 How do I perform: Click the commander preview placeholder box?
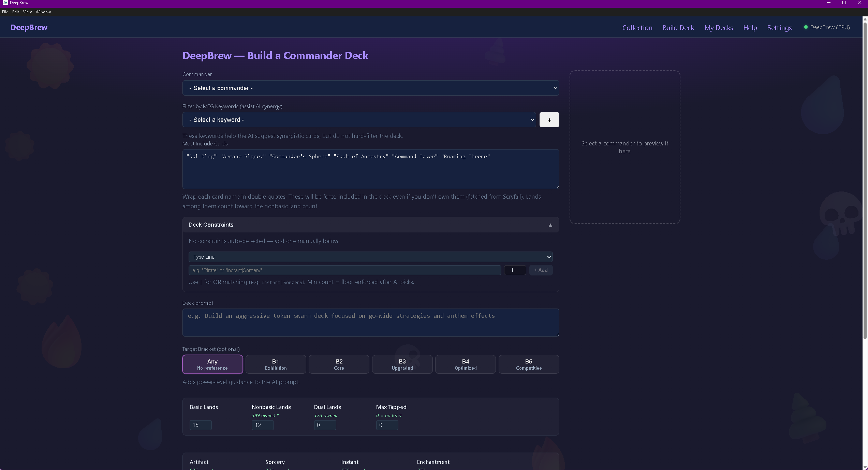tap(625, 147)
